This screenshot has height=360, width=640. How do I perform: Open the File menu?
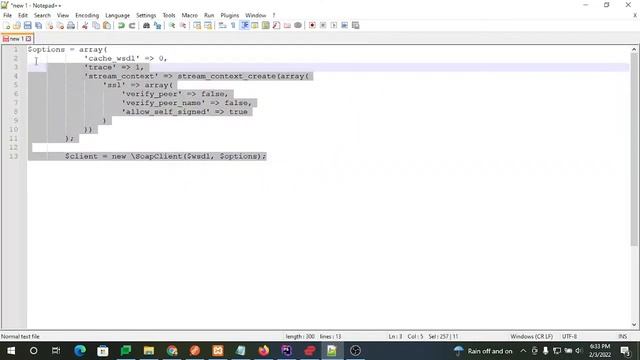pyautogui.click(x=7, y=15)
